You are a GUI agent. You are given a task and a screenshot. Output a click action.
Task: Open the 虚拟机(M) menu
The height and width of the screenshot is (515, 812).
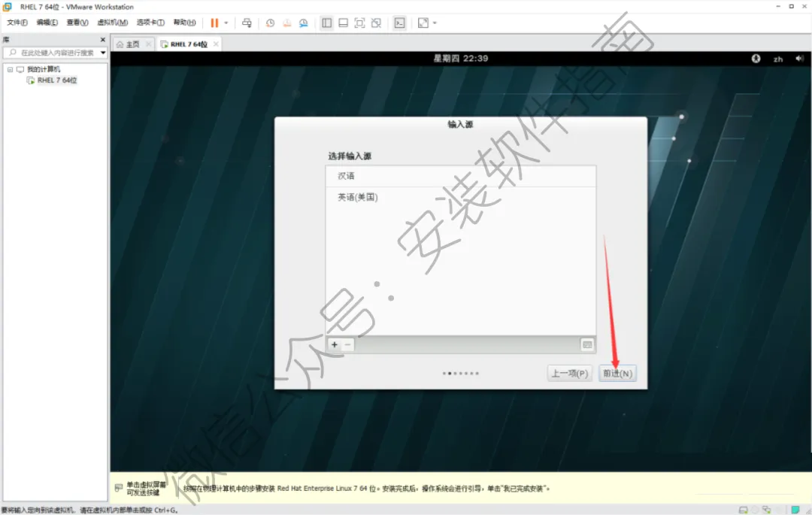pyautogui.click(x=112, y=23)
